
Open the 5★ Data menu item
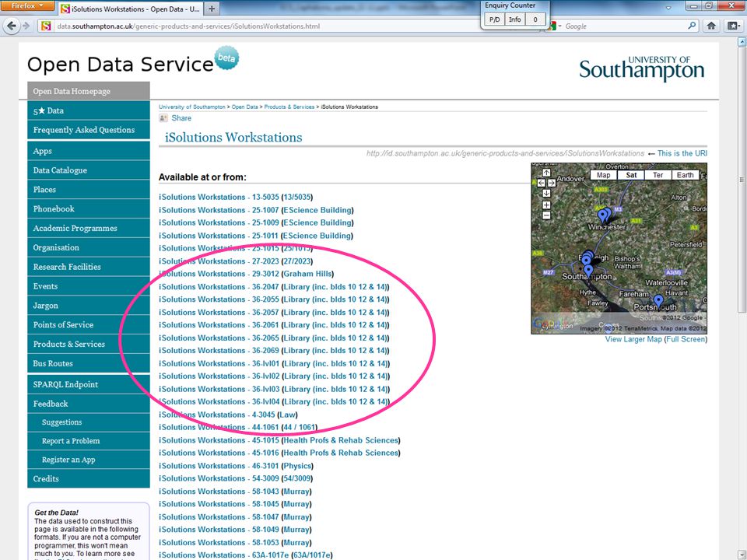[x=89, y=110]
